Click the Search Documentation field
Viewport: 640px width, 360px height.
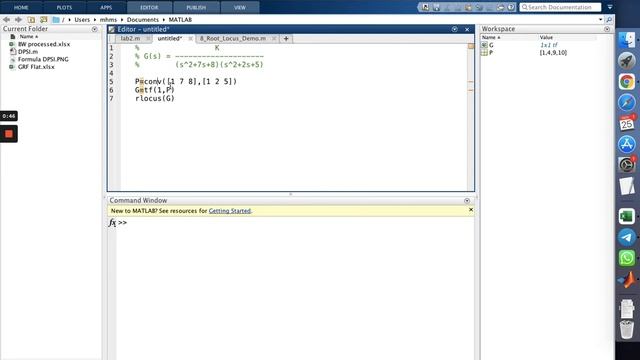tap(560, 7)
